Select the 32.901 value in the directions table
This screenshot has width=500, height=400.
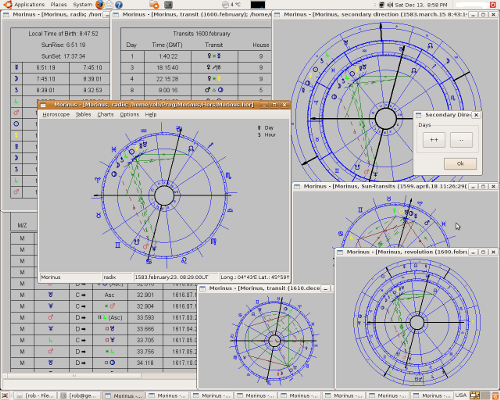tap(145, 295)
